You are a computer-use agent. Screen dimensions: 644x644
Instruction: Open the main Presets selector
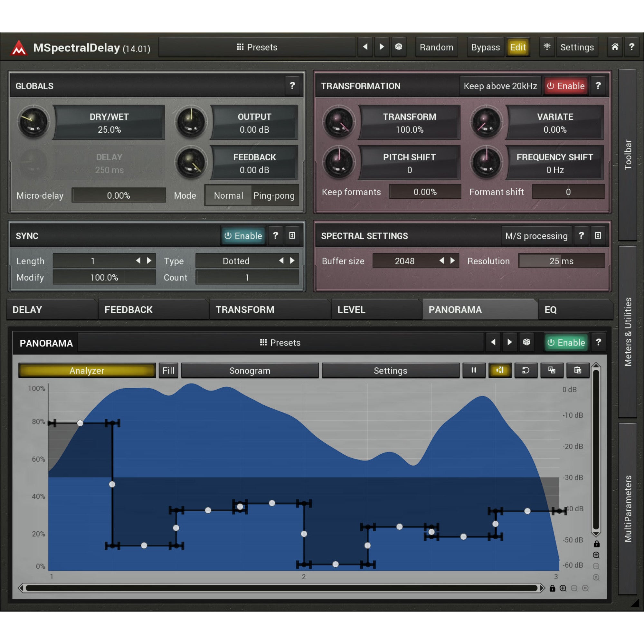257,47
